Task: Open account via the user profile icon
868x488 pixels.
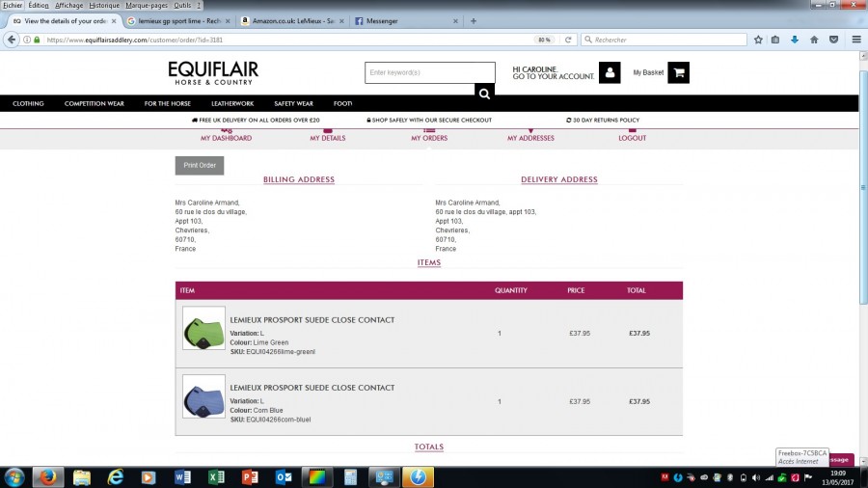Action: (610, 72)
